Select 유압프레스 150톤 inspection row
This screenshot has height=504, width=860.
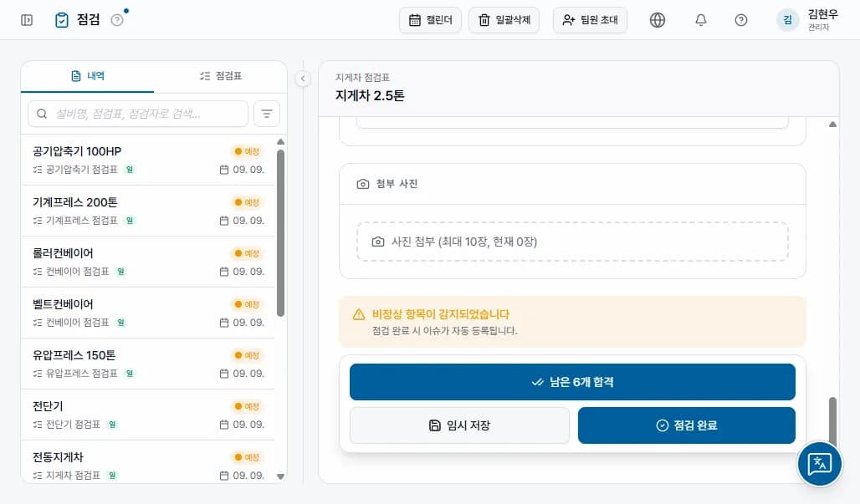[x=148, y=364]
